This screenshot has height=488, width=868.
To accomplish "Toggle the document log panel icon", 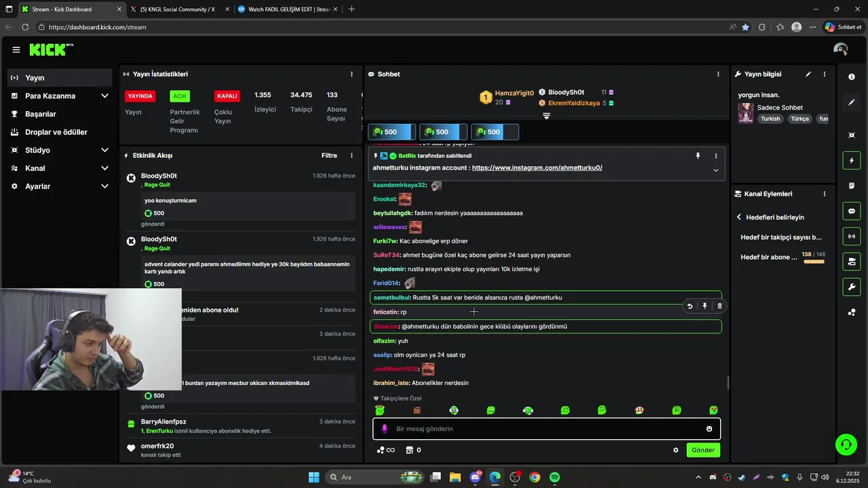I will 852,186.
